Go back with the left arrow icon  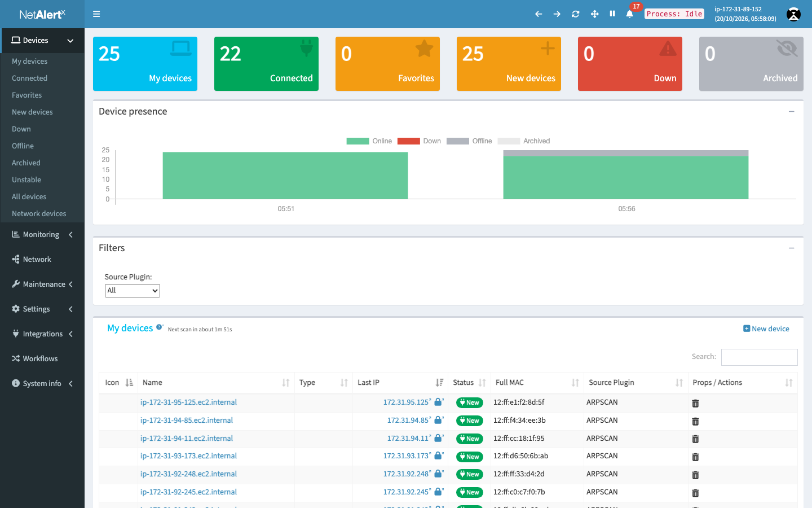click(539, 14)
